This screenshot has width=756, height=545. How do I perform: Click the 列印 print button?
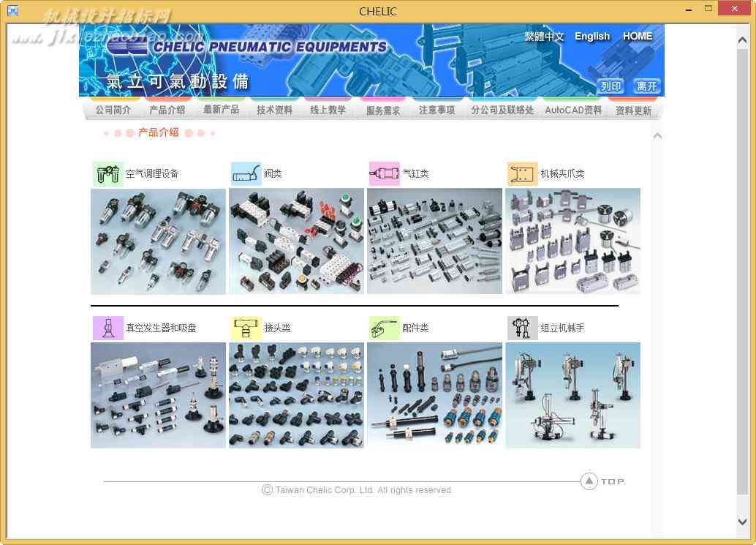click(611, 86)
